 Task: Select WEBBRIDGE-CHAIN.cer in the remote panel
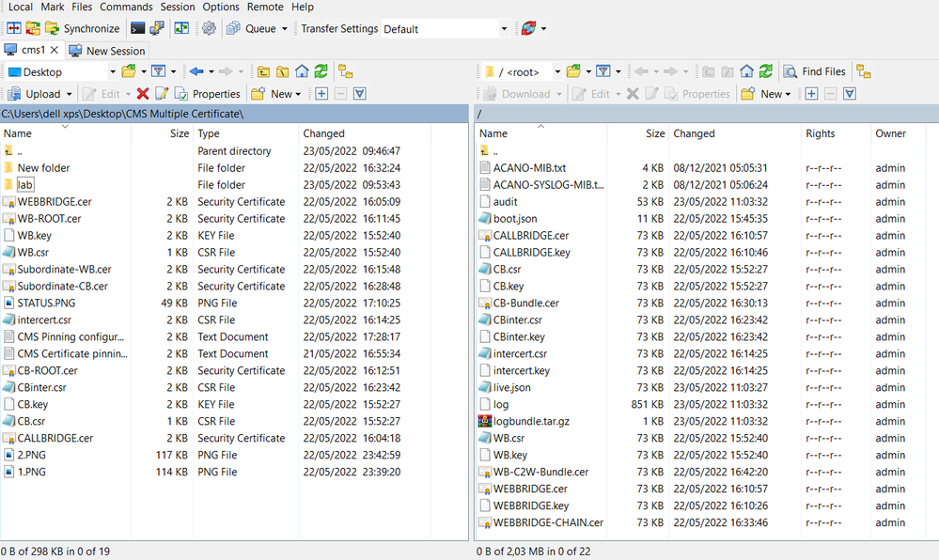(548, 522)
